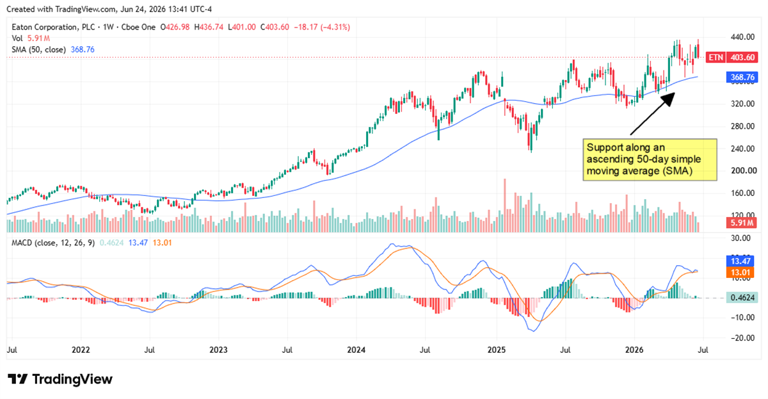This screenshot has height=399, width=768.
Task: Click the 30.00 label on the MACD axis
Action: pyautogui.click(x=741, y=238)
